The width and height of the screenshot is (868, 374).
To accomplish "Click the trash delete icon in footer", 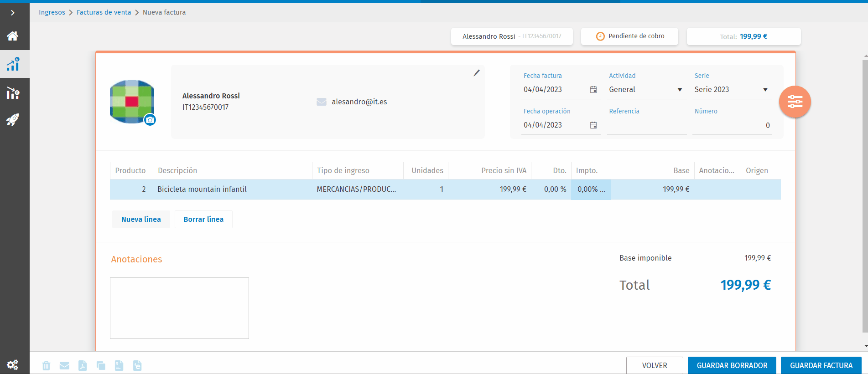I will pos(46,365).
